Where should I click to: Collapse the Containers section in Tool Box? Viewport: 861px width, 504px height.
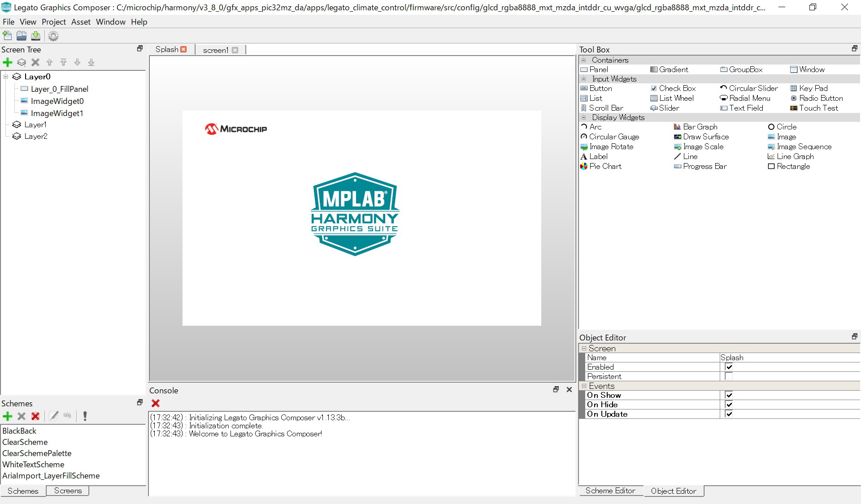[x=584, y=60]
